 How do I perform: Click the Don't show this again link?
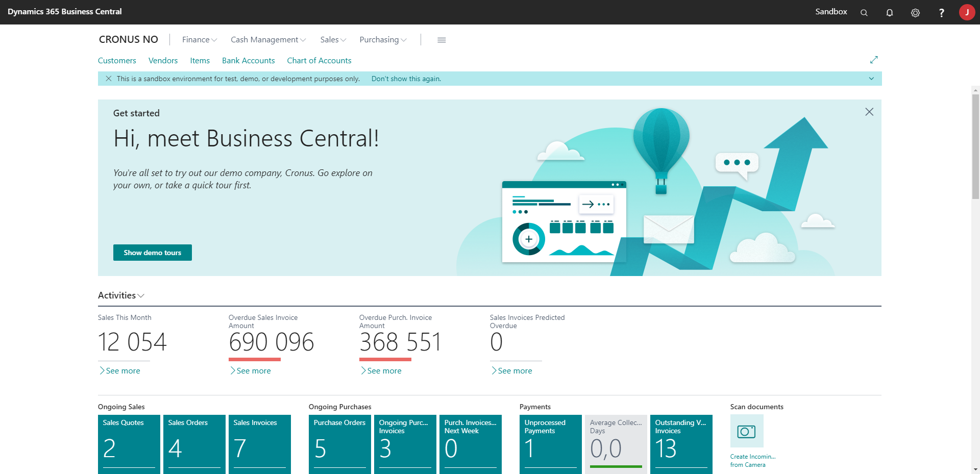point(406,79)
